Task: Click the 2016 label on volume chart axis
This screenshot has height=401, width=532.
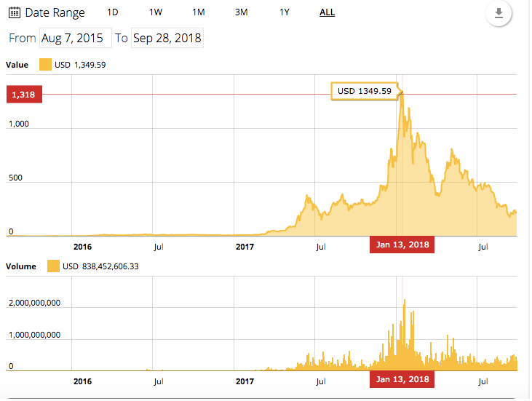Action: click(x=82, y=381)
